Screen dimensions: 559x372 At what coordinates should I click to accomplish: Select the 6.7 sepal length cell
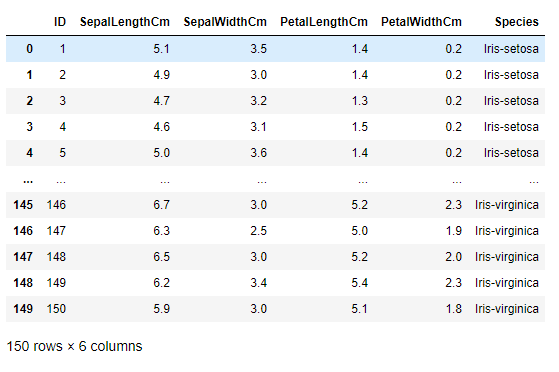pyautogui.click(x=161, y=205)
